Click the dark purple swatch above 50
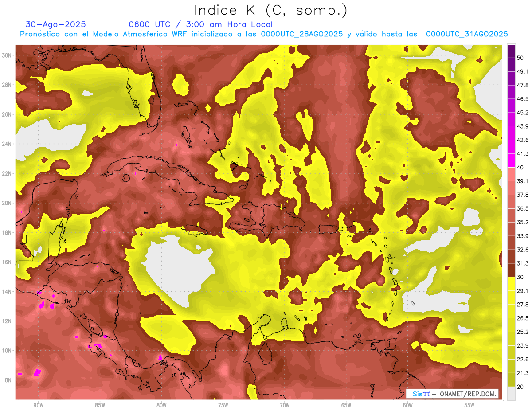The width and height of the screenshot is (532, 411). pyautogui.click(x=511, y=51)
